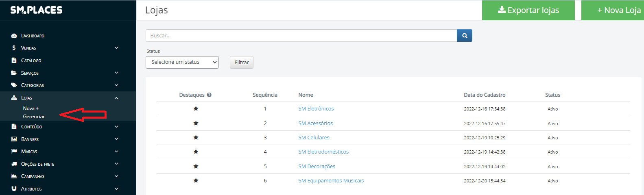
Task: Click Ativo status of SM Celulares
Action: pos(552,138)
